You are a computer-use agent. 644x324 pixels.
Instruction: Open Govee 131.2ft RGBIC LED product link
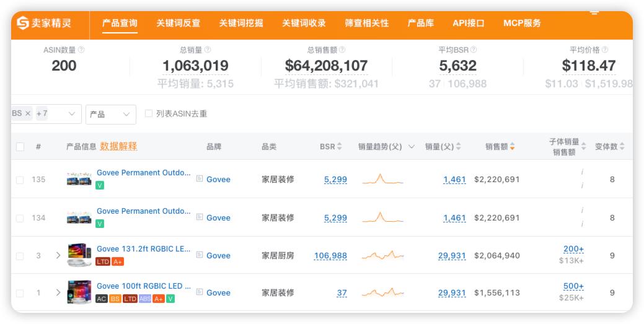click(x=143, y=249)
